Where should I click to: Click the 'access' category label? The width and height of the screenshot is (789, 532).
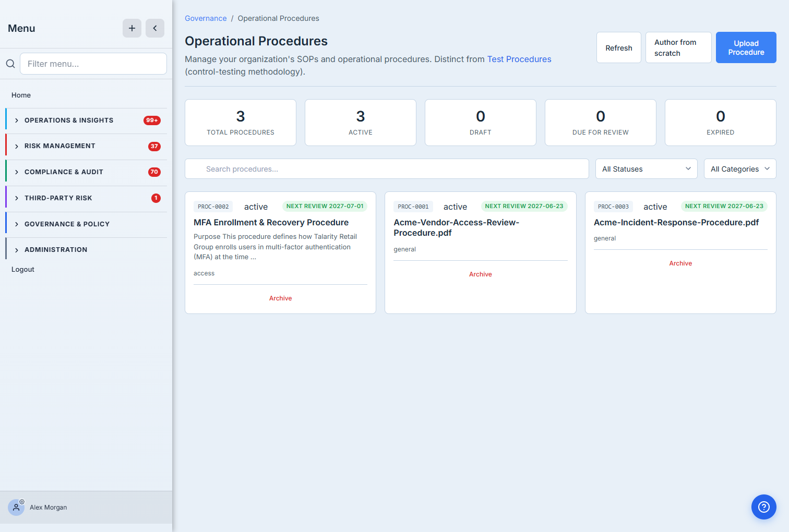[x=204, y=273]
